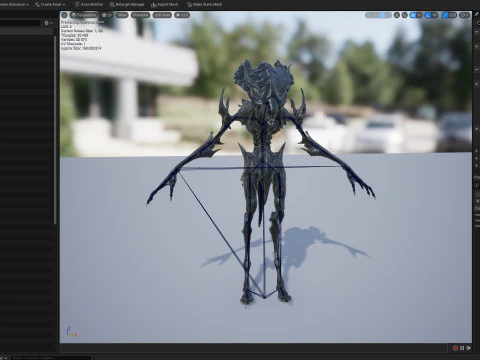
Task: Open the viewport Show menu
Action: click(x=122, y=15)
